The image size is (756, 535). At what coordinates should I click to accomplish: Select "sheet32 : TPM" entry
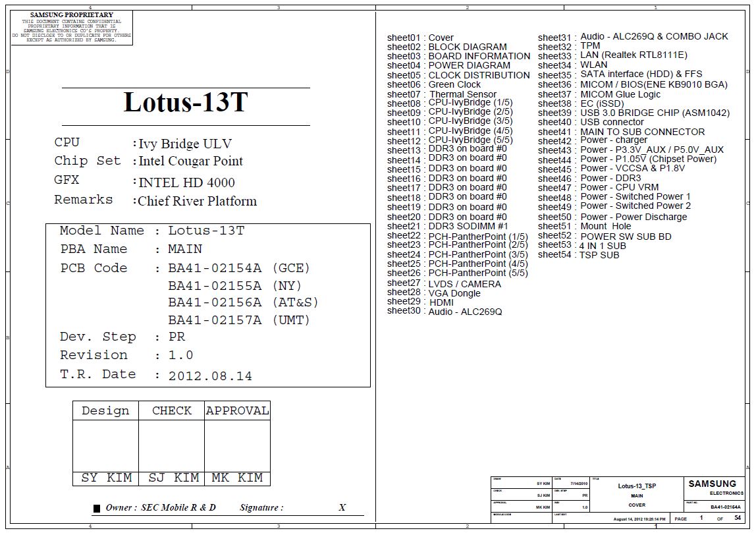pos(570,46)
